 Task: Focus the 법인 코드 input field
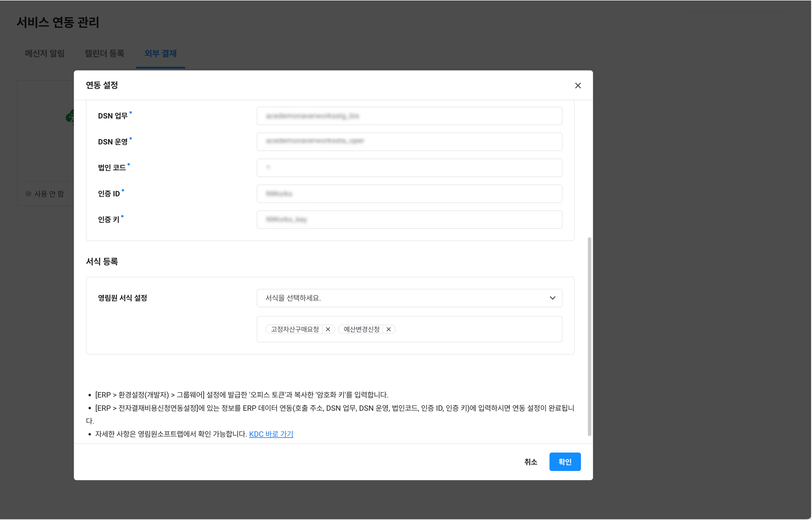(x=409, y=168)
